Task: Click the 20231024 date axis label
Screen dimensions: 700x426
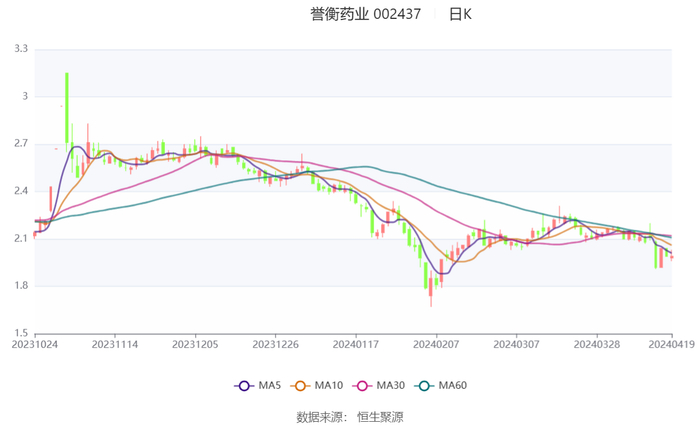Action: [x=35, y=343]
